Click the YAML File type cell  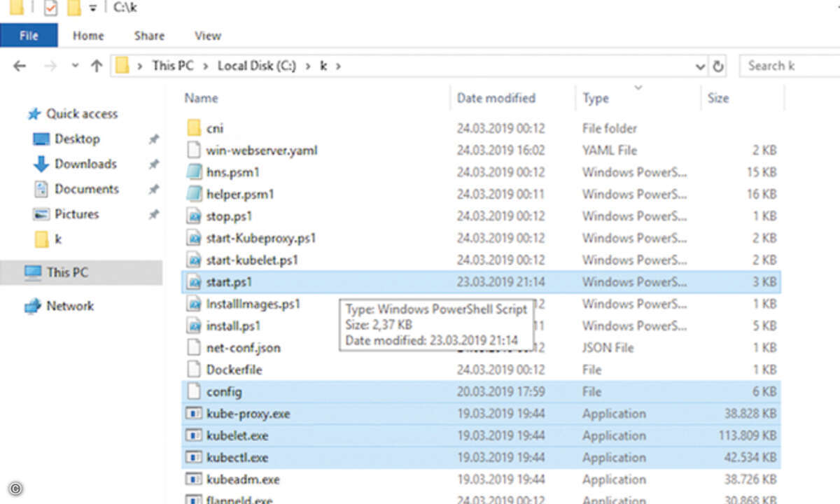coord(609,150)
